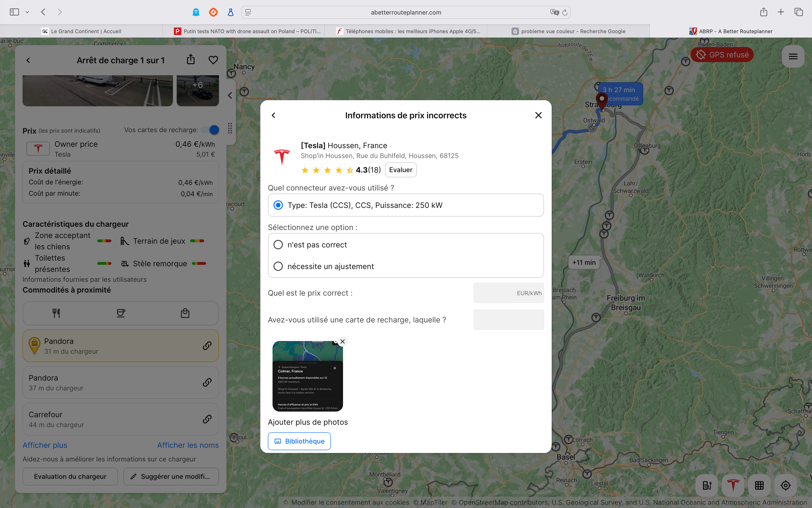812x508 pixels.
Task: Open the orange diamond extension icon
Action: (x=213, y=12)
